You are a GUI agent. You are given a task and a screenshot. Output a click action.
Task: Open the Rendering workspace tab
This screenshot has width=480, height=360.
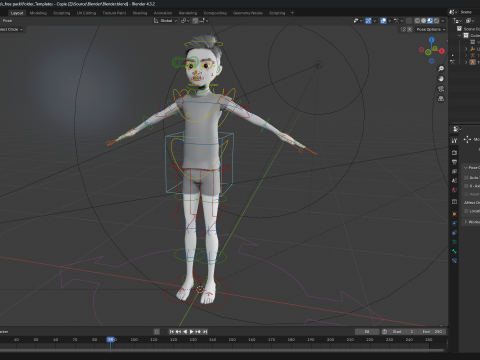click(x=188, y=13)
